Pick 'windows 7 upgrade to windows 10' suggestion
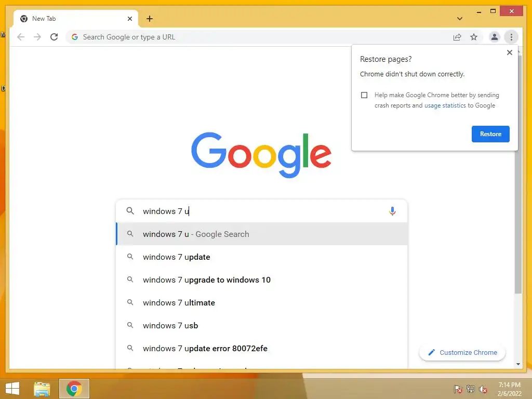This screenshot has width=532, height=399. 261,280
